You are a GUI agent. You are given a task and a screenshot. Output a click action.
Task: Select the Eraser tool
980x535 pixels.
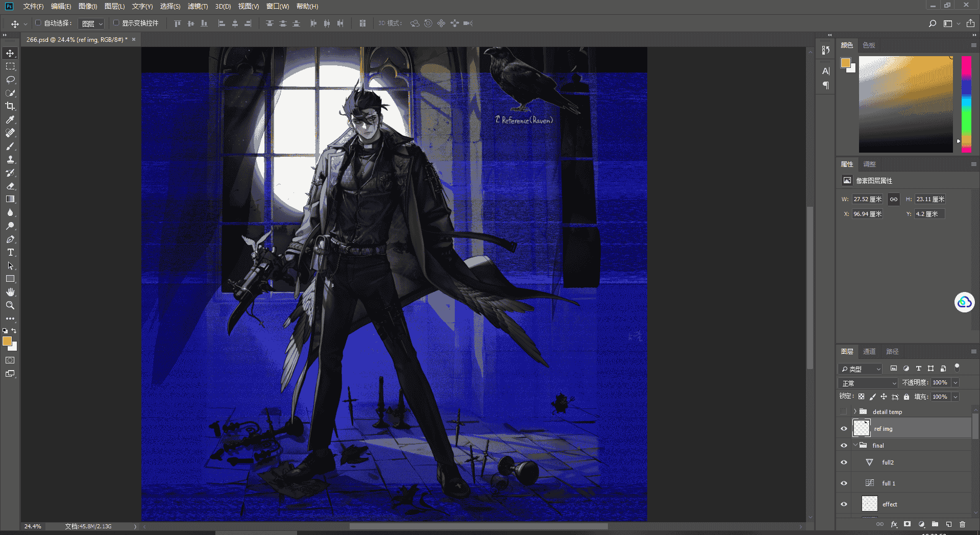click(10, 186)
